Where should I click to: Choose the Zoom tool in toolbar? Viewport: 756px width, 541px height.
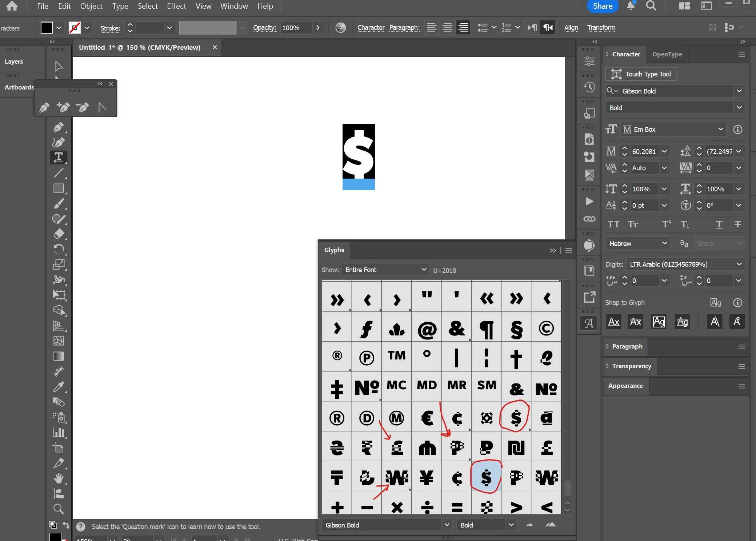tap(58, 509)
